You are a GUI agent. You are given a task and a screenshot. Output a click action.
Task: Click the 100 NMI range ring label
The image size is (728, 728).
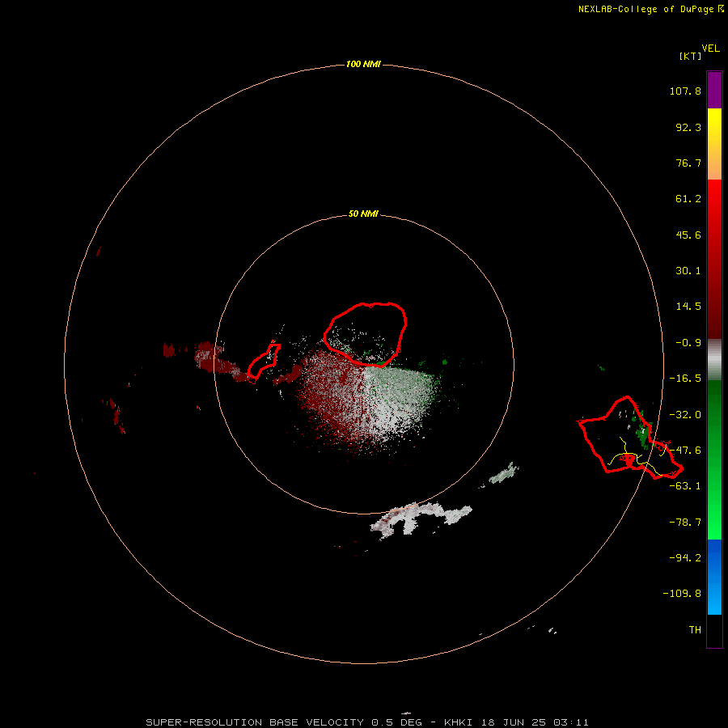point(363,64)
